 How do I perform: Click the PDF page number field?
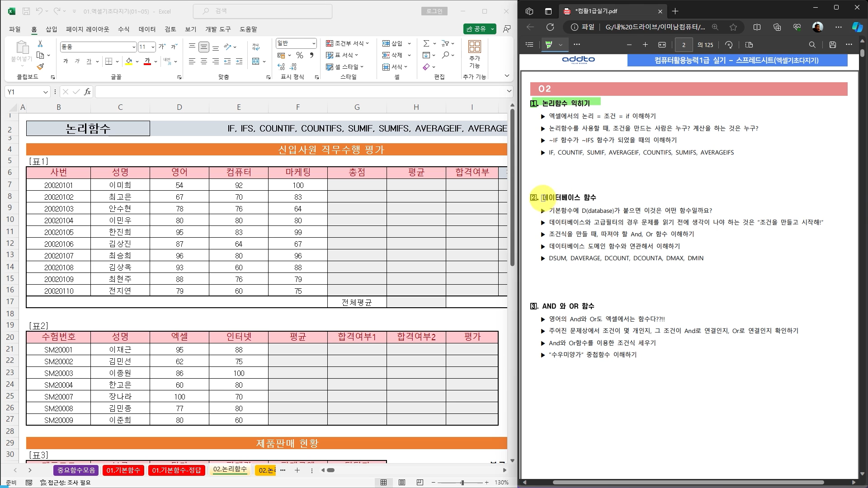click(x=684, y=45)
